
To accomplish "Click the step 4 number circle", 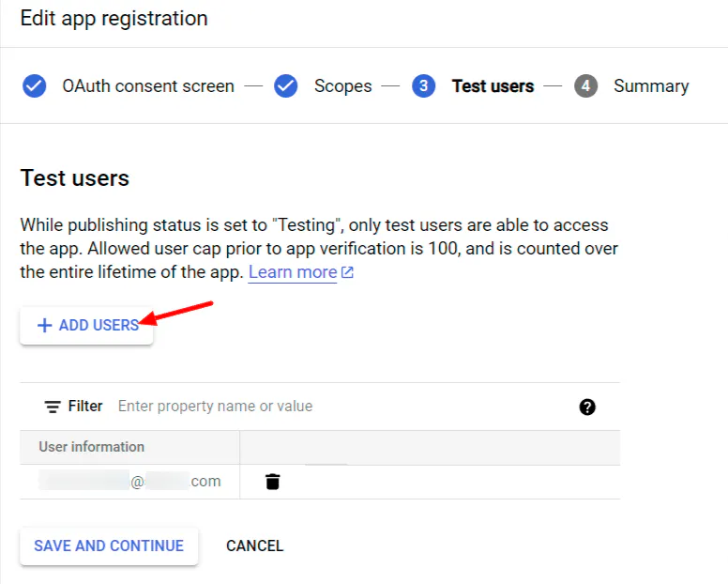I will point(585,86).
